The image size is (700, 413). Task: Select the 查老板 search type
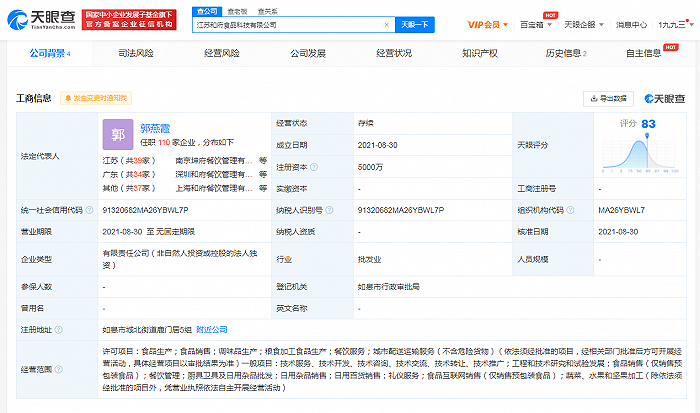pos(237,10)
